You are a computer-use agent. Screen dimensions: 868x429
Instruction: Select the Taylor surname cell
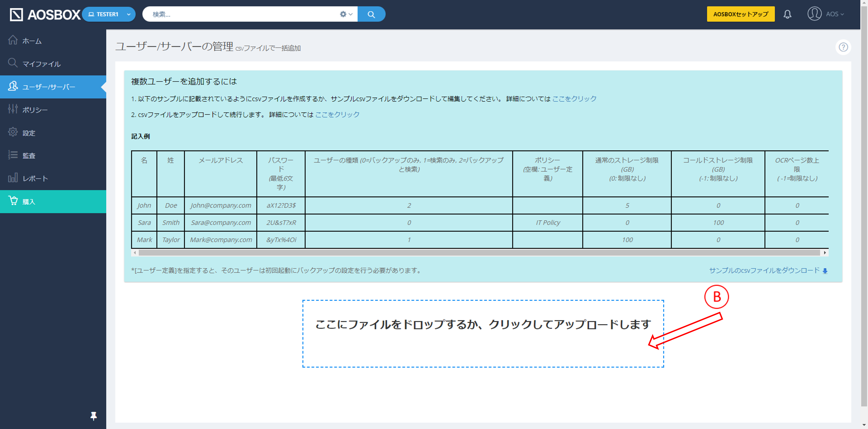point(171,240)
